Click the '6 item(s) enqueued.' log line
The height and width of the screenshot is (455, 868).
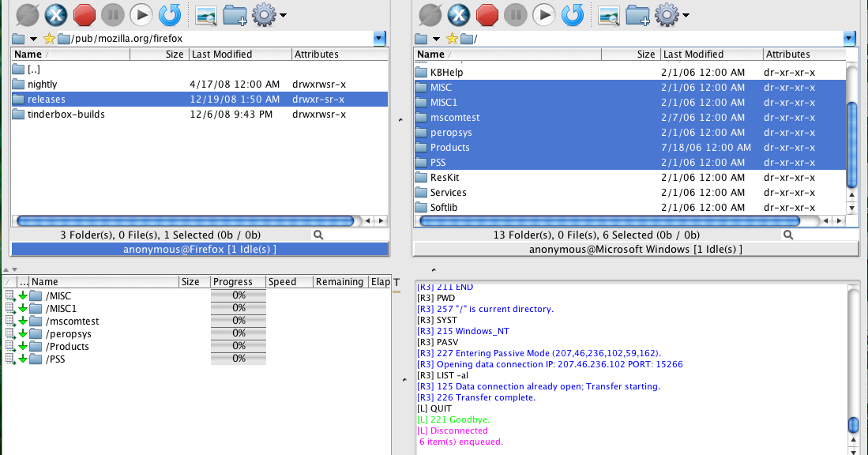pyautogui.click(x=461, y=442)
